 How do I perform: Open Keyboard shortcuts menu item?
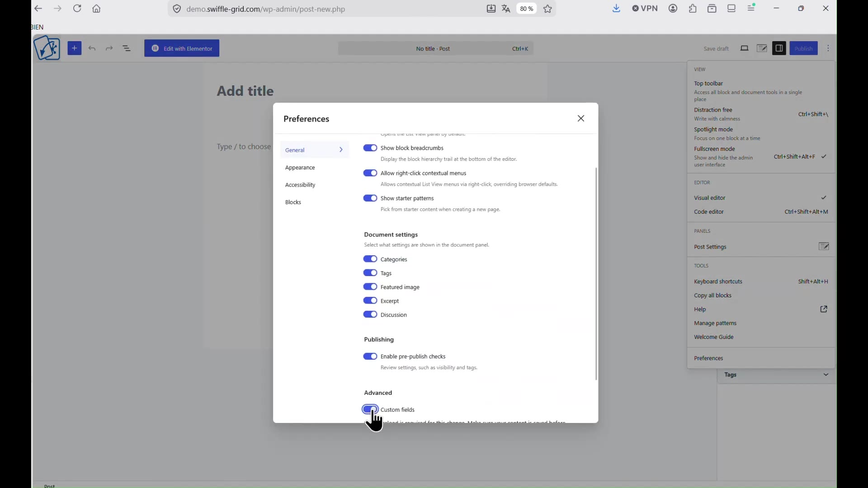click(761, 282)
